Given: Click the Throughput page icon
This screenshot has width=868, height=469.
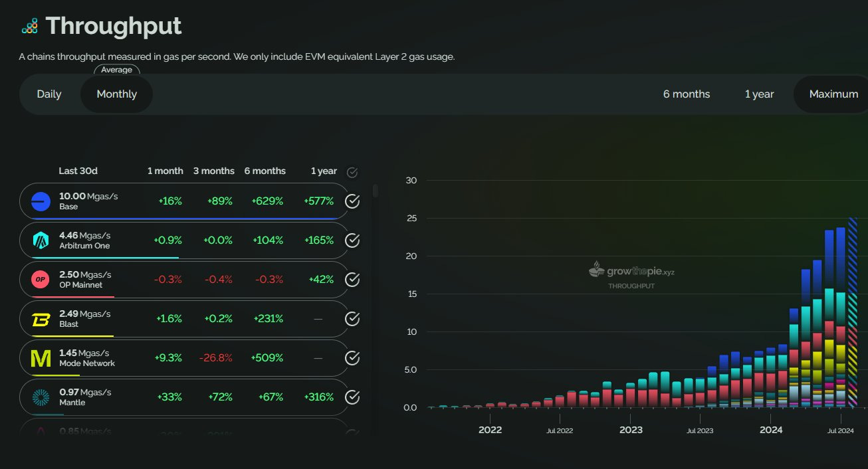Looking at the screenshot, I should point(29,25).
